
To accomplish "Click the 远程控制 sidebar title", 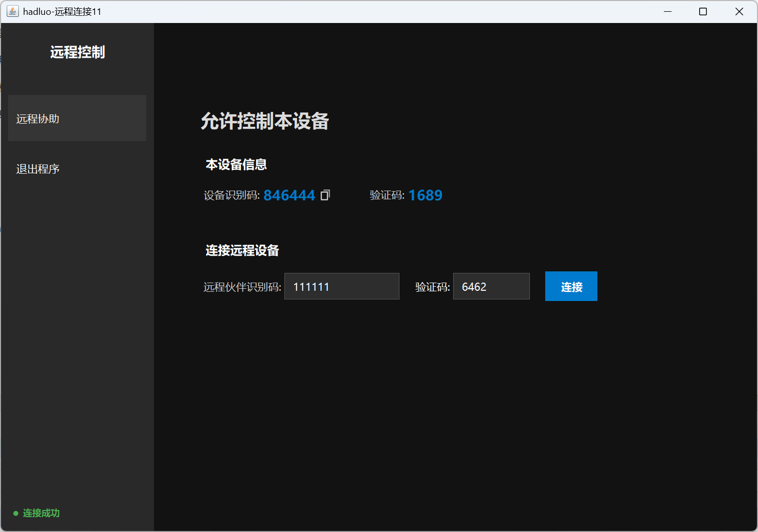I will click(x=77, y=52).
